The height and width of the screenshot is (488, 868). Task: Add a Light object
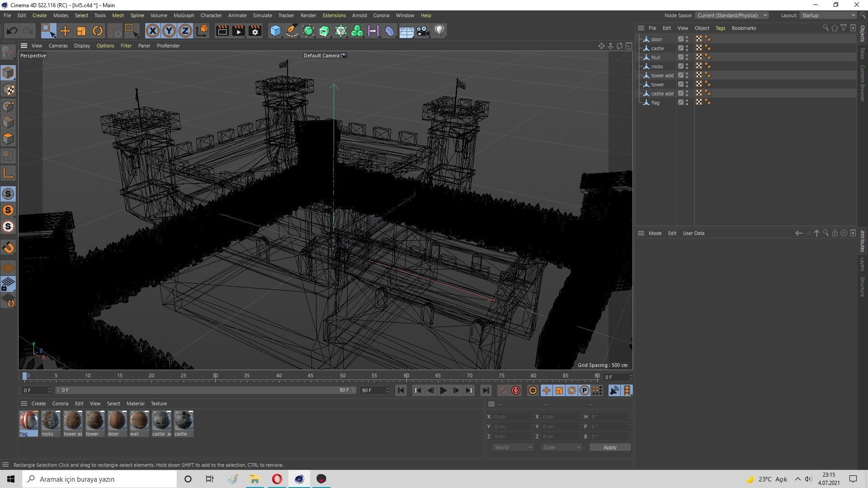click(439, 31)
